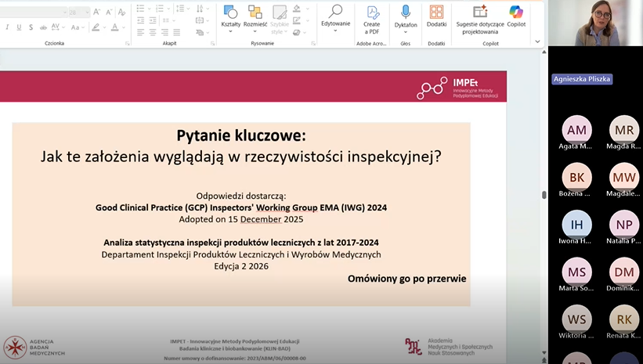Open Czcionka dialog launcher

click(x=126, y=43)
